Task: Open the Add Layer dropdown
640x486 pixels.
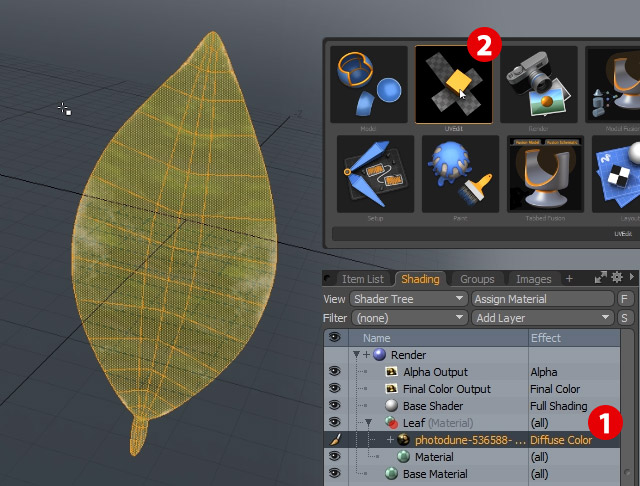Action: pyautogui.click(x=543, y=318)
